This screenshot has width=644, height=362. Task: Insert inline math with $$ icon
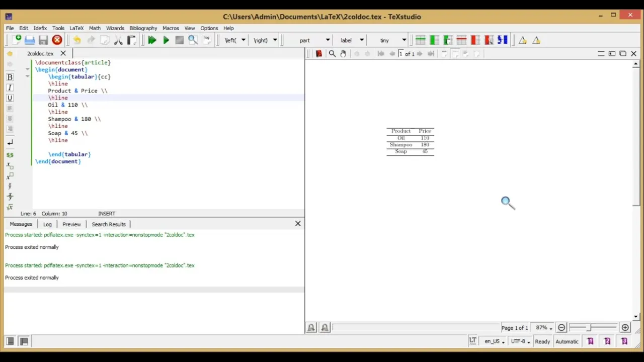pos(10,155)
